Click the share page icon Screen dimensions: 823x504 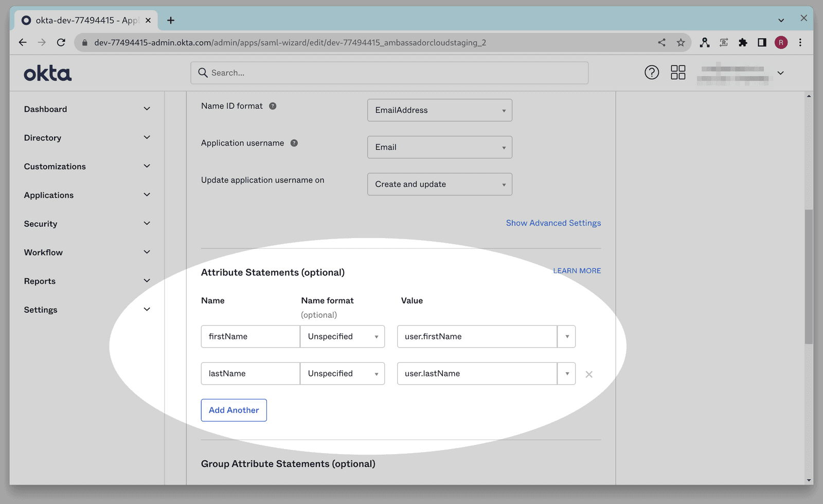[x=661, y=43]
